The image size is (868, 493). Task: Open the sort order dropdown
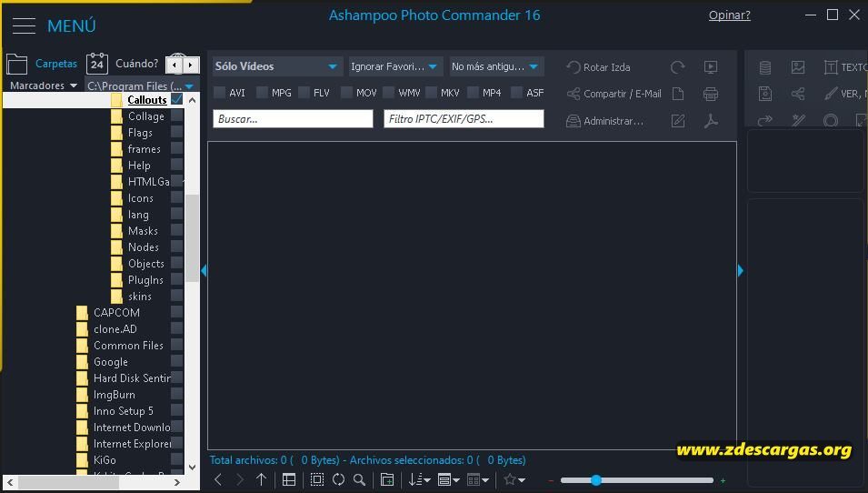pos(419,479)
